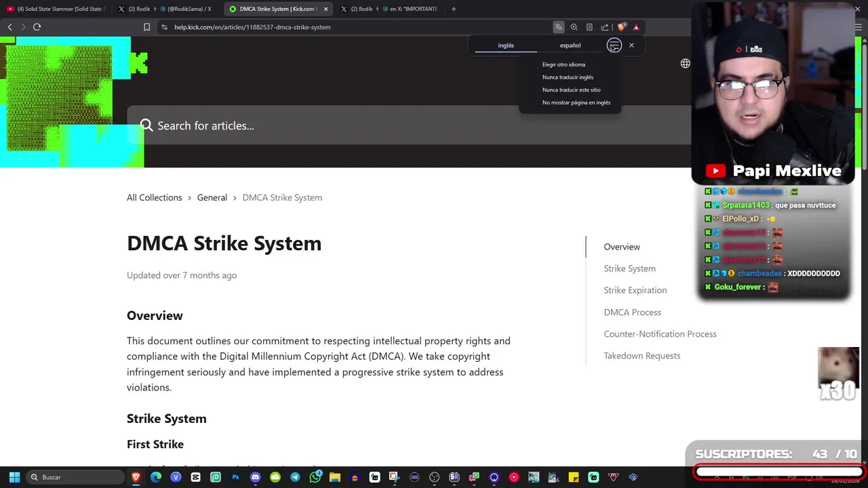The height and width of the screenshot is (488, 868).
Task: Jump to Overview section in sidebar
Action: point(622,247)
